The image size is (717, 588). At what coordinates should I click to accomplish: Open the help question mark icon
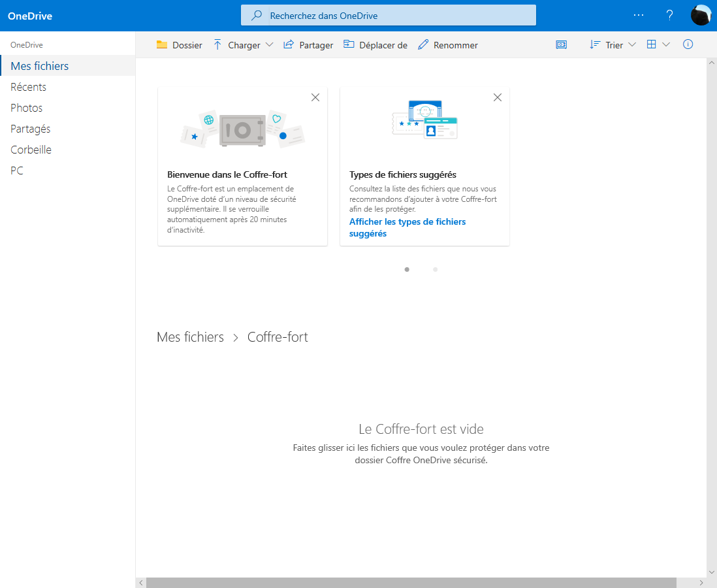coord(669,16)
